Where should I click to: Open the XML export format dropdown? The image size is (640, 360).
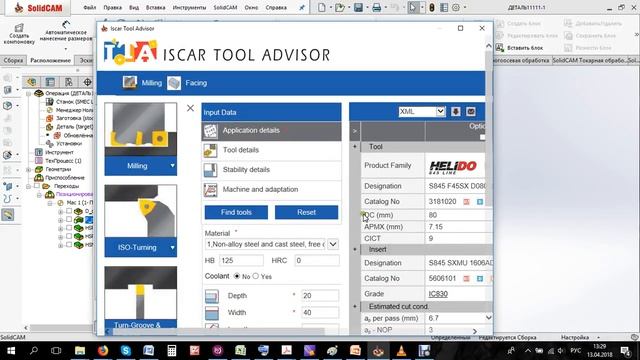(440, 111)
